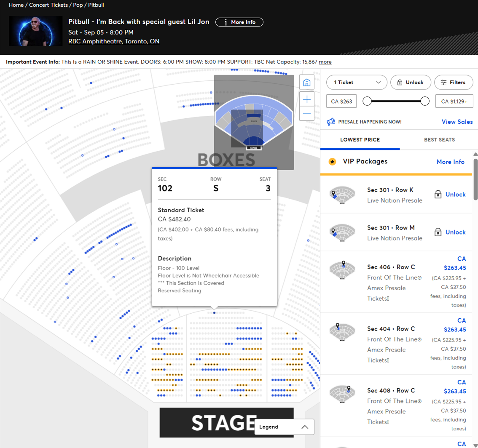
Task: Click the View Sales link
Action: point(457,122)
